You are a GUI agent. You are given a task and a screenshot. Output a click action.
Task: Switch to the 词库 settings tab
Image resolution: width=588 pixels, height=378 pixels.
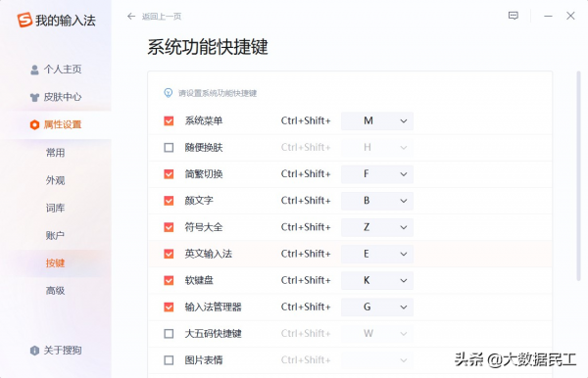point(56,209)
